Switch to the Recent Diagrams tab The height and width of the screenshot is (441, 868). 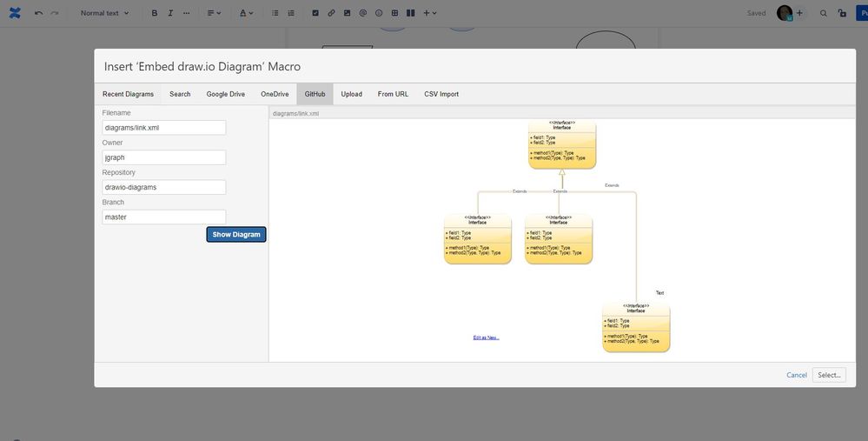pos(128,94)
